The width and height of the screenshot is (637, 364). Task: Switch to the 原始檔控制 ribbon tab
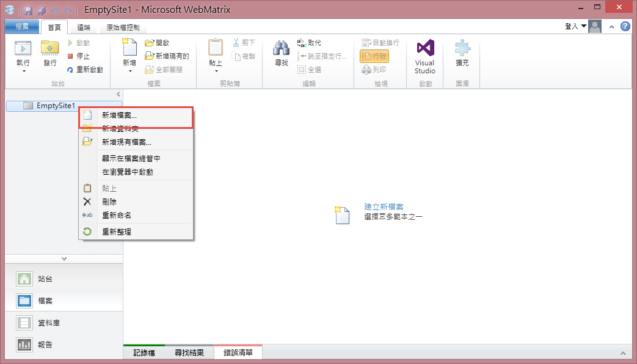pos(123,27)
